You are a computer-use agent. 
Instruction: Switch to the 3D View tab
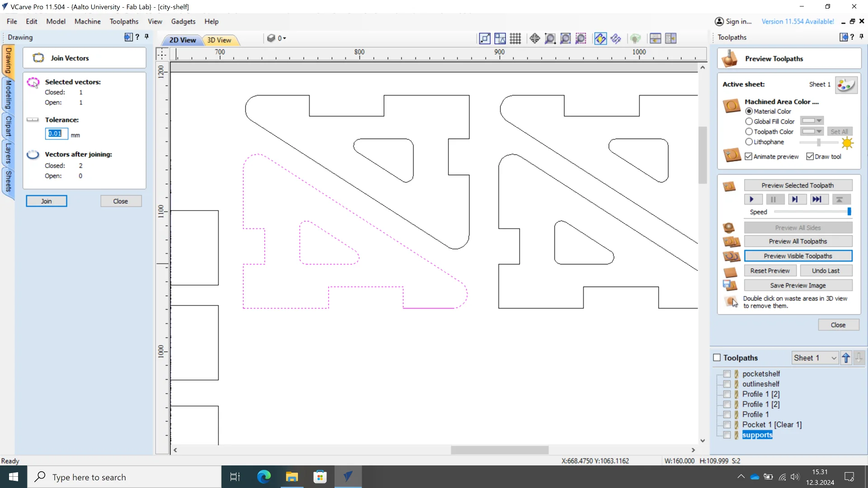(x=219, y=40)
